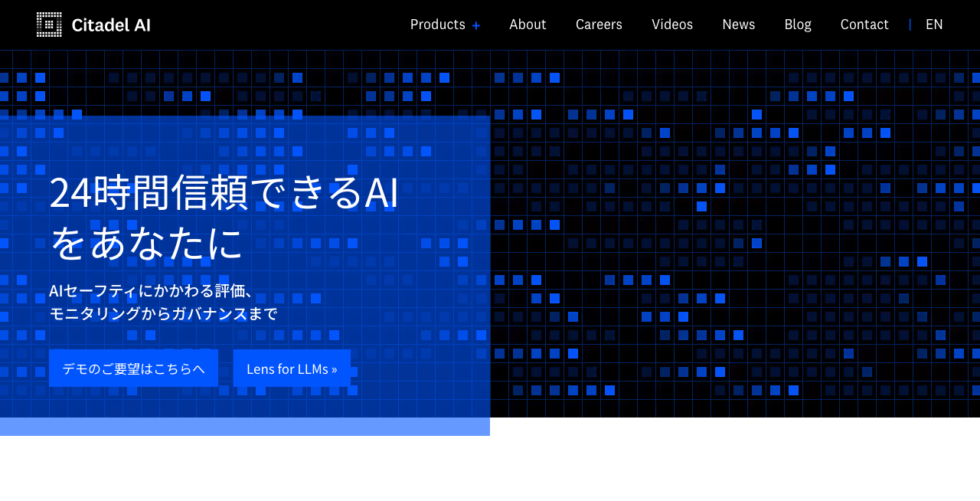Viewport: 980px width, 501px height.
Task: Open the Careers page
Action: tap(599, 25)
